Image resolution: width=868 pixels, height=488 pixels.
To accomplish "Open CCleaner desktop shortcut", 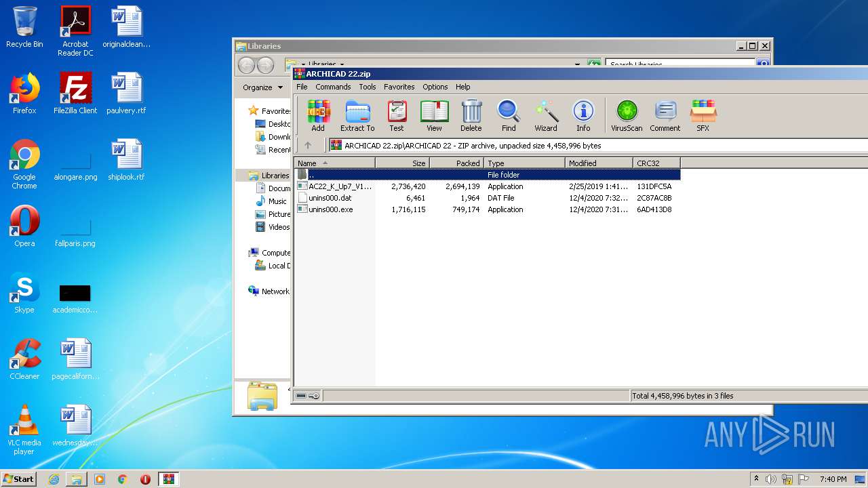I will point(24,359).
